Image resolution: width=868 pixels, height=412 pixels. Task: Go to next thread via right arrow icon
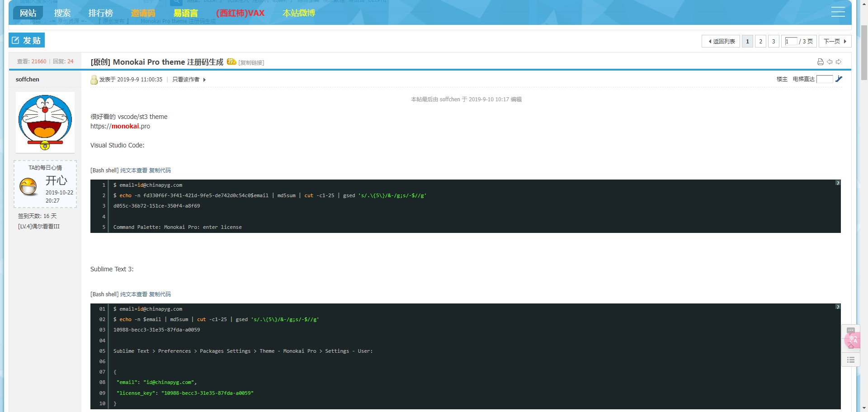pyautogui.click(x=839, y=62)
